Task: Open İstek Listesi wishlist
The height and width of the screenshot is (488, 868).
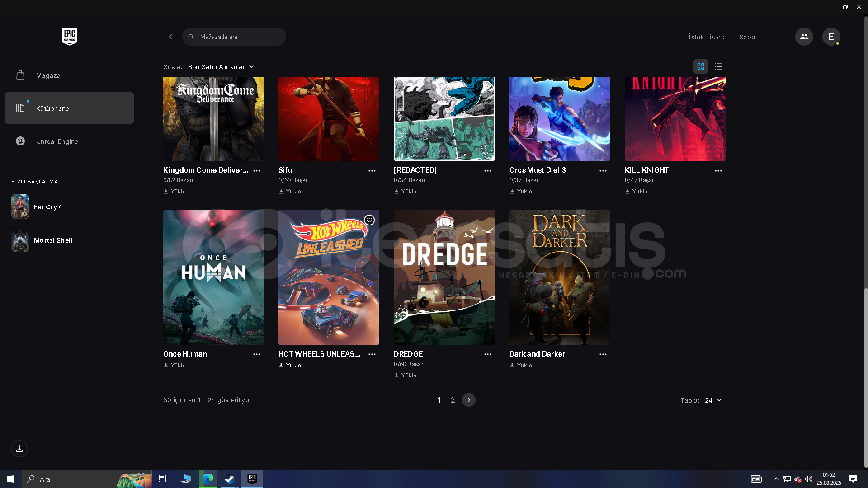Action: tap(707, 37)
